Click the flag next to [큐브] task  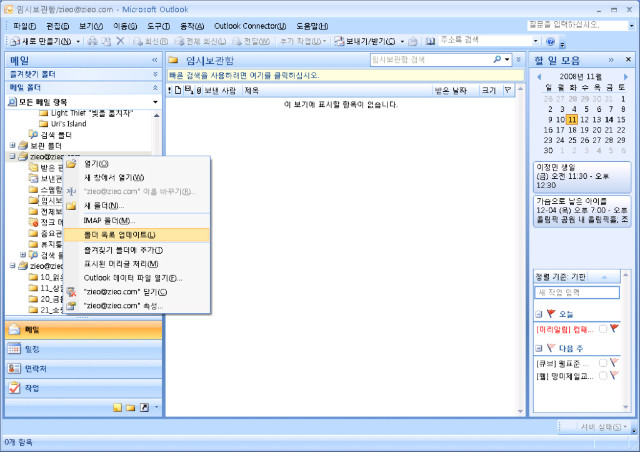click(614, 363)
